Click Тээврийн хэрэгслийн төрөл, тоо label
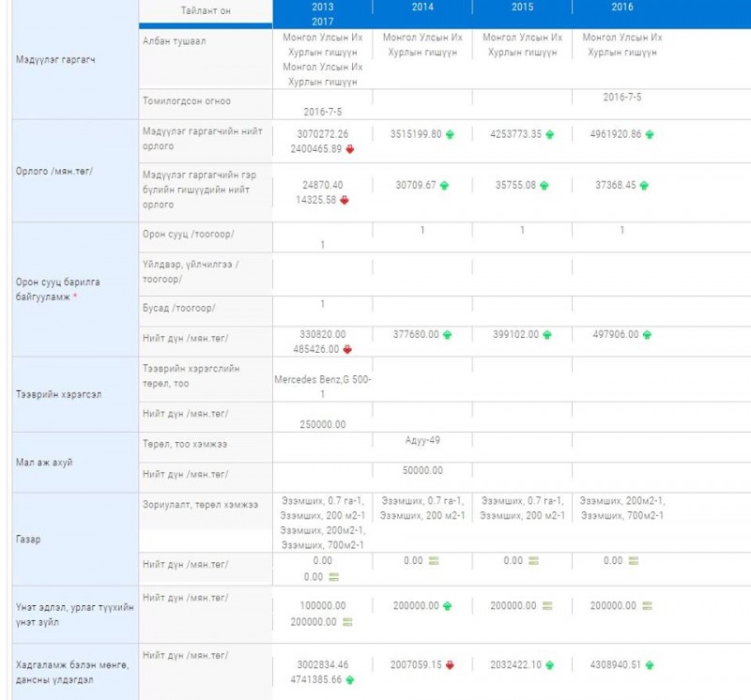Viewport: 751px width, 700px height. (192, 376)
